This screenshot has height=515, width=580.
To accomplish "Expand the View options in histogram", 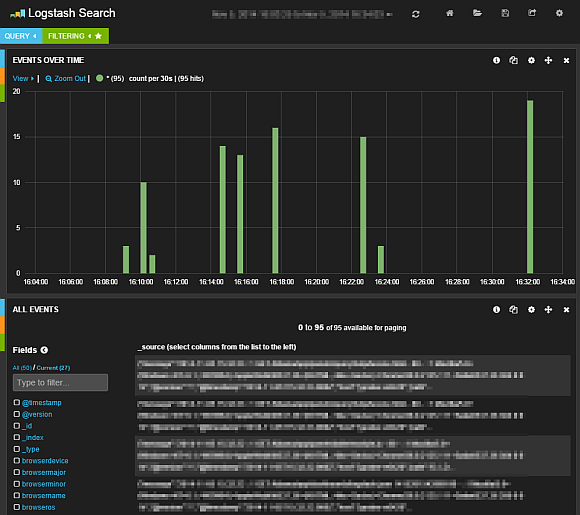I will 23,78.
